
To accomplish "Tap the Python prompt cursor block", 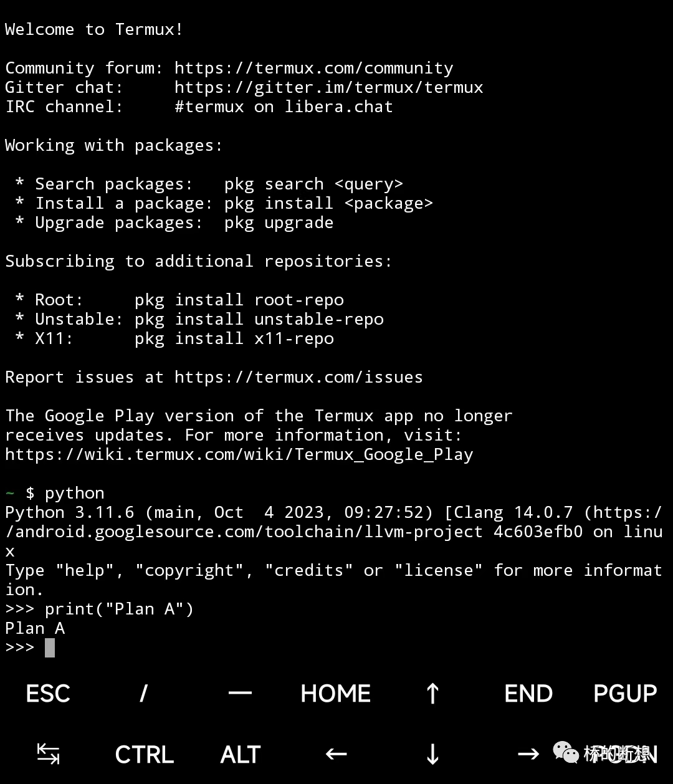I will [x=50, y=648].
